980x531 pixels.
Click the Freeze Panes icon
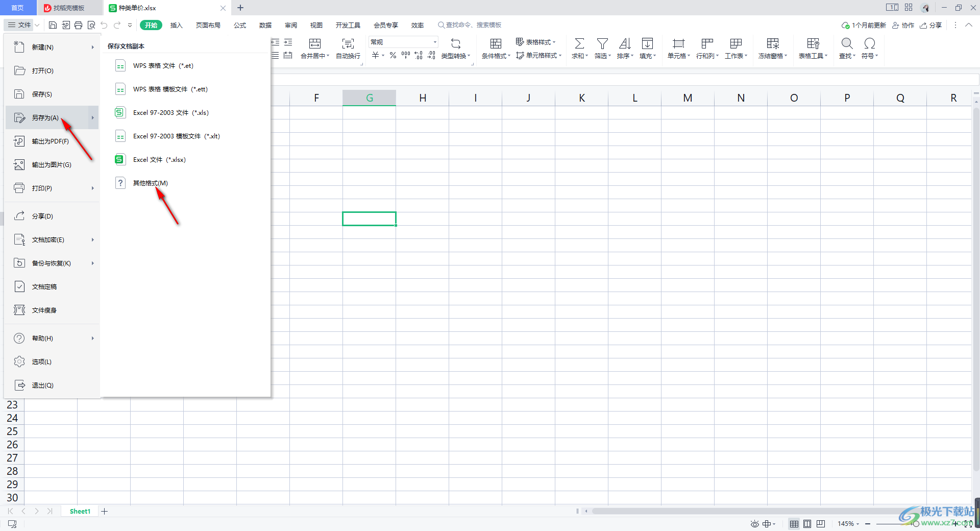[x=773, y=43]
